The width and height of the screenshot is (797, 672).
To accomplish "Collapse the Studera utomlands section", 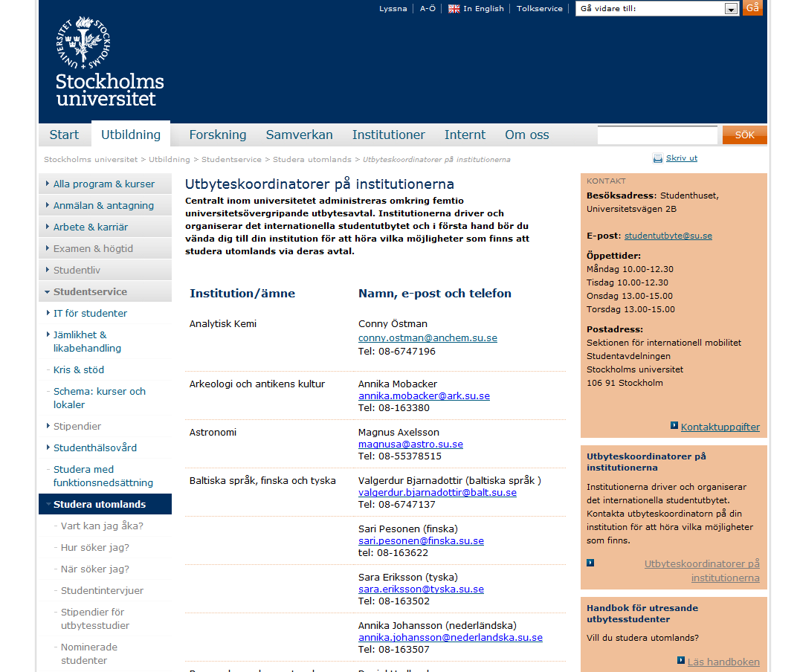I will pos(105,504).
